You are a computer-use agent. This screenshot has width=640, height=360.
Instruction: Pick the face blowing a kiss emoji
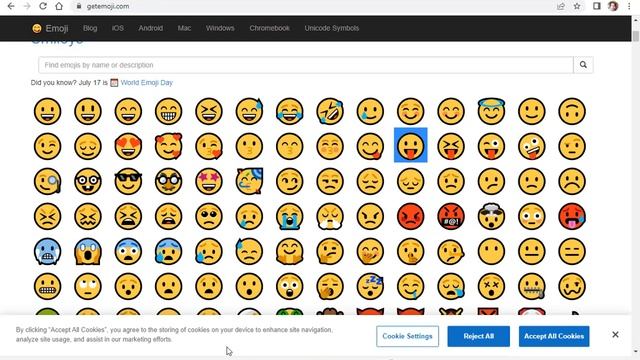pos(209,146)
